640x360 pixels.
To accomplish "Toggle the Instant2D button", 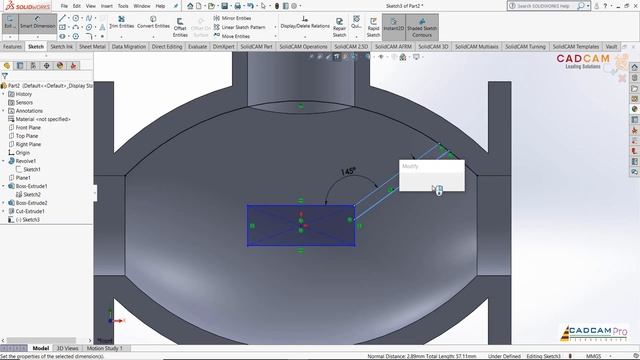I will pyautogui.click(x=393, y=27).
